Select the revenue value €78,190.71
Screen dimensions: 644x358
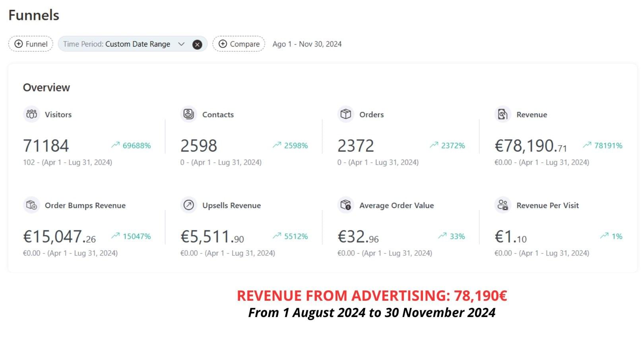coord(531,146)
